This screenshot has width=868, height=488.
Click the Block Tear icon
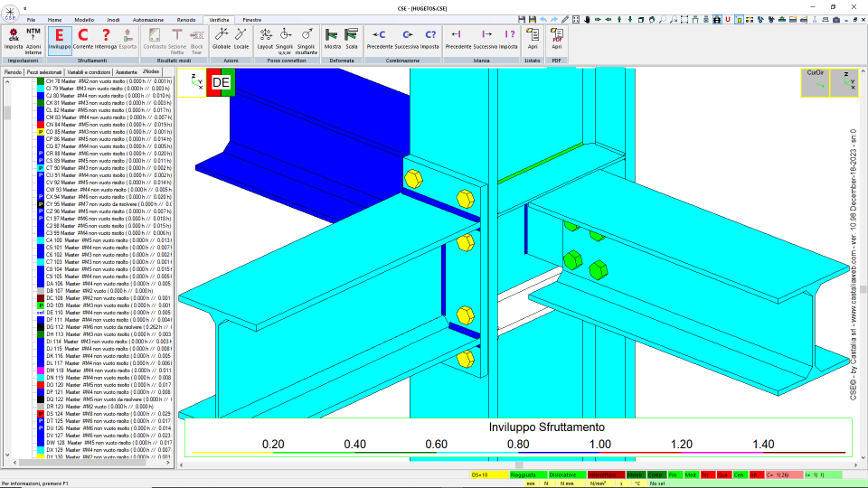coord(196,41)
